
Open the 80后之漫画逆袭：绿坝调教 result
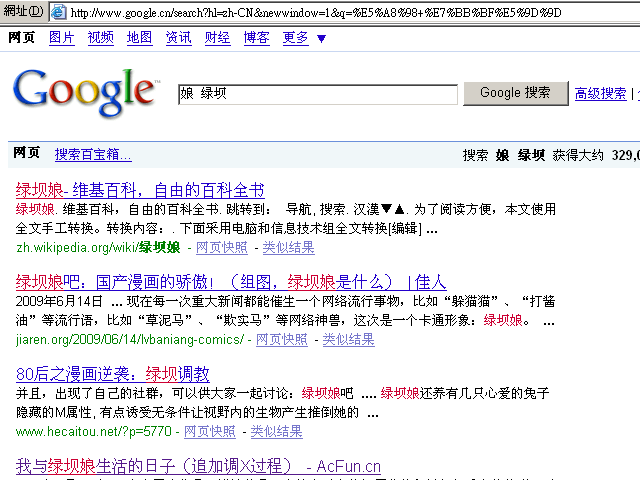[113, 374]
